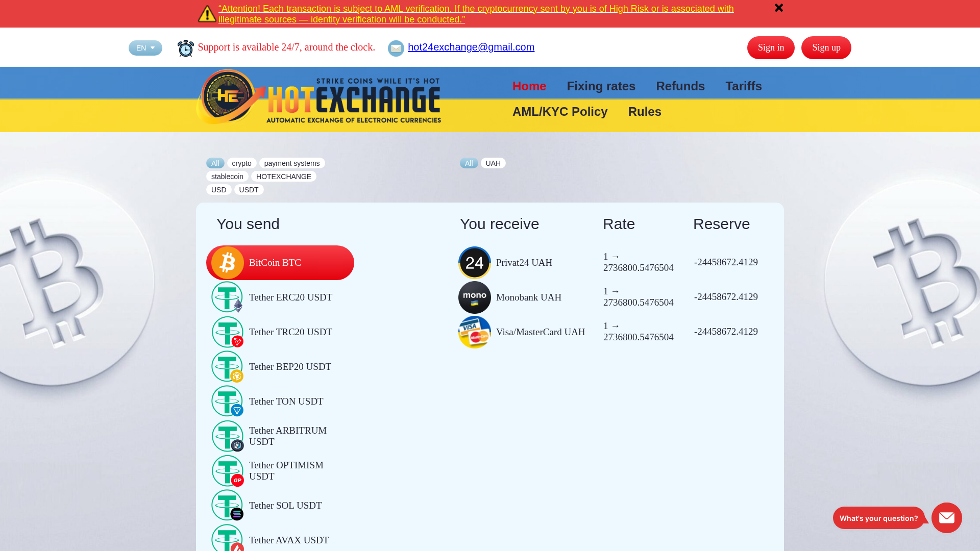Click the alarm clock support icon
Viewport: 980px width, 551px height.
pyautogui.click(x=186, y=48)
